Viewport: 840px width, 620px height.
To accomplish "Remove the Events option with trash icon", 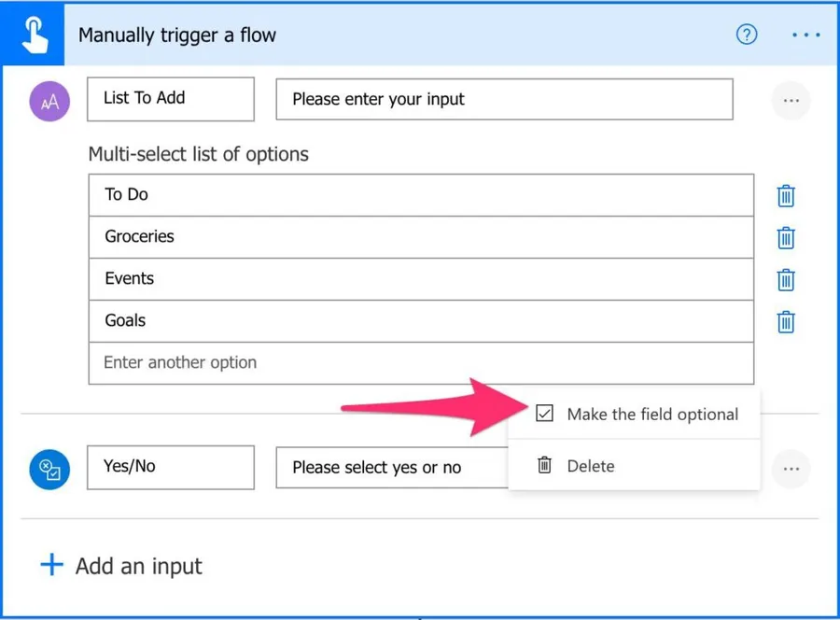I will click(786, 279).
